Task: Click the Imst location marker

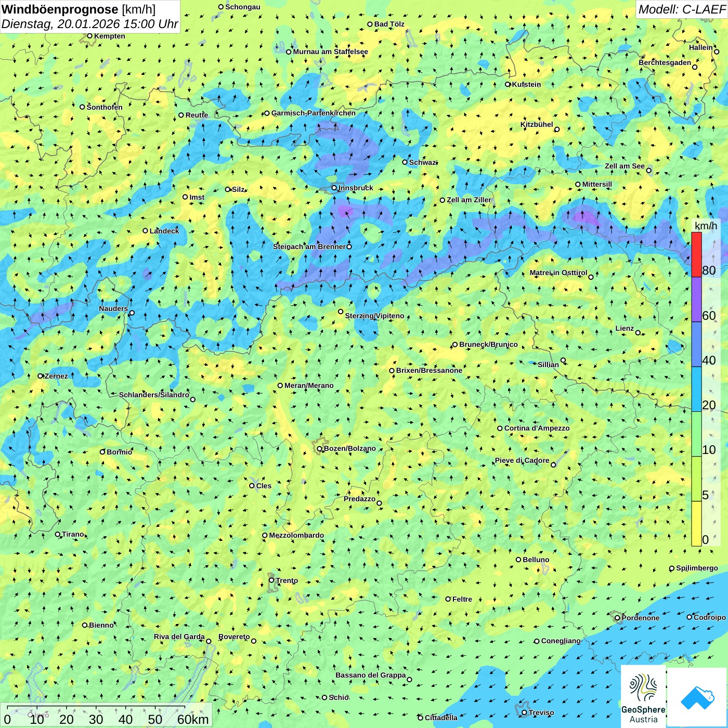Action: point(185,197)
